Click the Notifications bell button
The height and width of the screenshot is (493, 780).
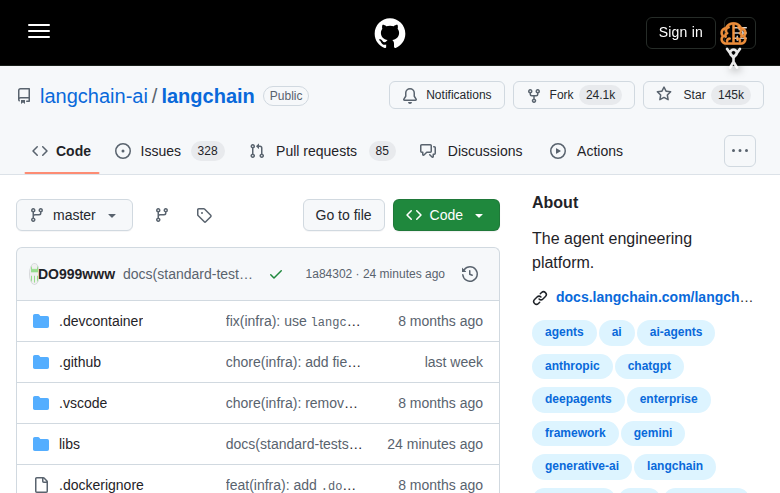(x=447, y=95)
